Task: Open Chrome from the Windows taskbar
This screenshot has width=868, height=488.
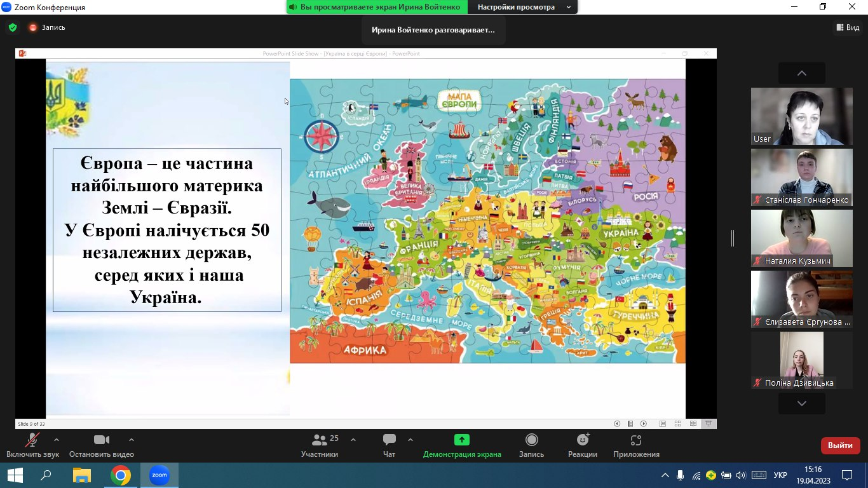Action: pos(120,475)
